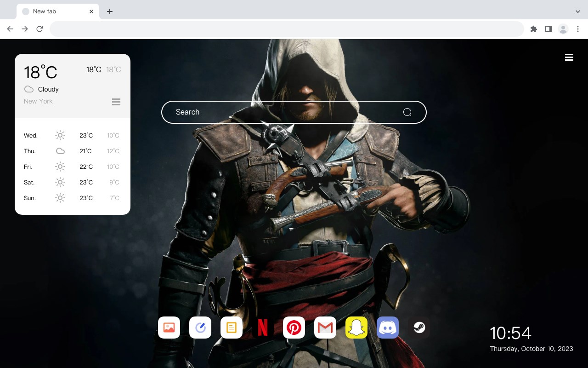Click the Cloudy condition text
588x368 pixels.
(x=48, y=89)
